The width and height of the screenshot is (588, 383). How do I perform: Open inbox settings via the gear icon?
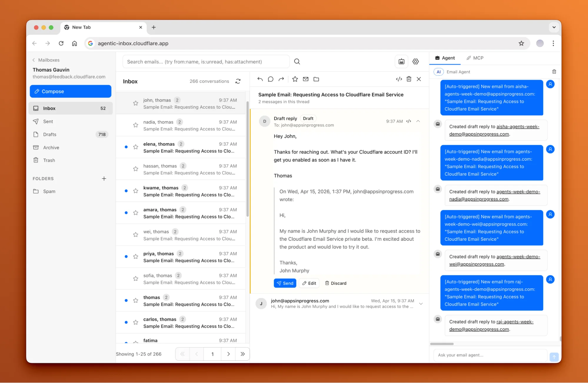(416, 62)
